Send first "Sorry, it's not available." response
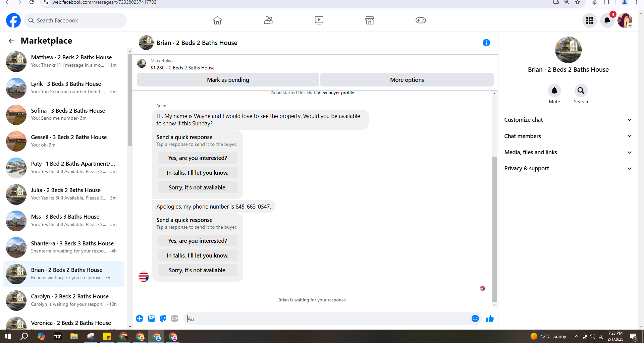Screen dimensions: 644x343 [198, 187]
